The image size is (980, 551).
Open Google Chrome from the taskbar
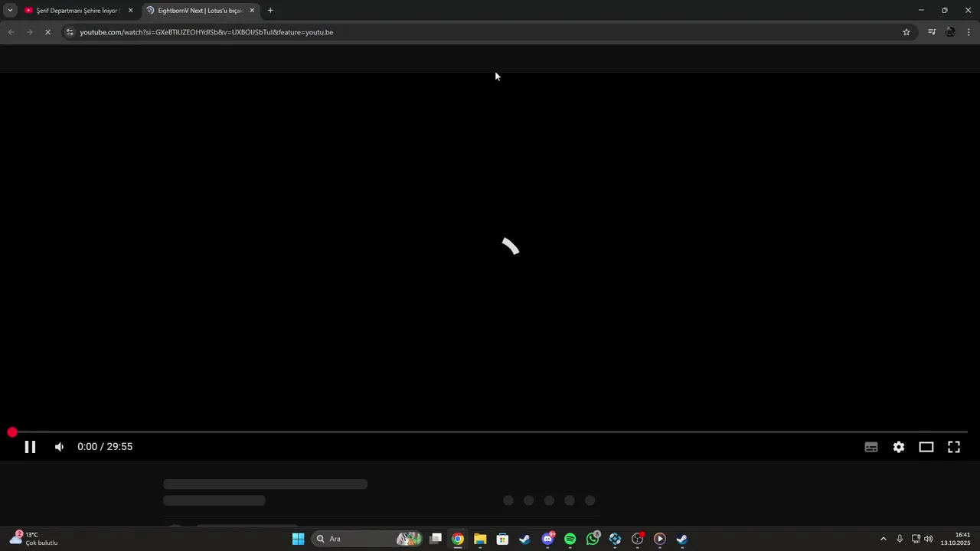[x=458, y=539]
